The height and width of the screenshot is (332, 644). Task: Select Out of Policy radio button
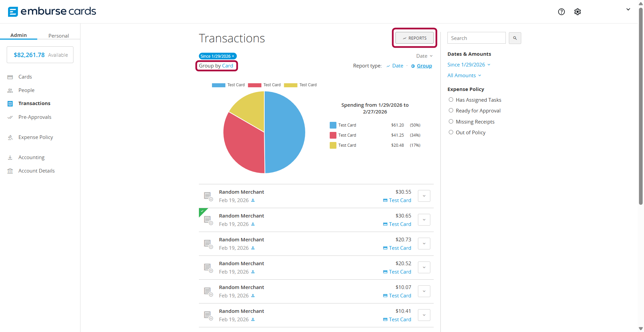coord(451,132)
